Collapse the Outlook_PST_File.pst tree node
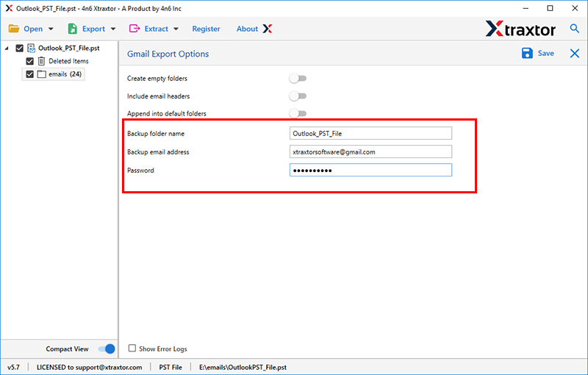 7,49
